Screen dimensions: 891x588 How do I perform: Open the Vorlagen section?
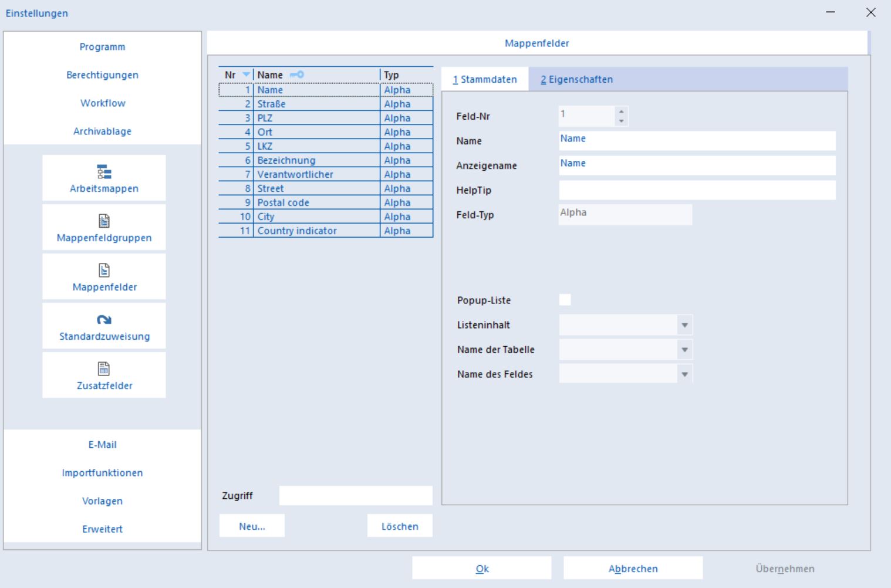pyautogui.click(x=102, y=501)
